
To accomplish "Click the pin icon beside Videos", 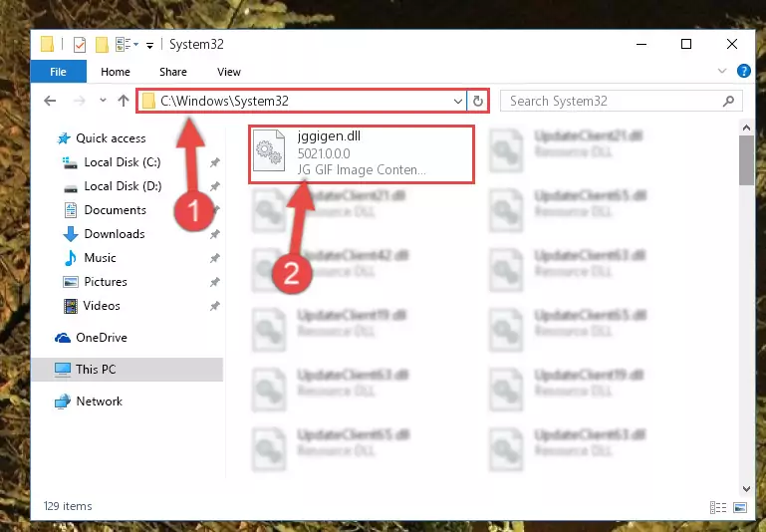I will click(214, 306).
